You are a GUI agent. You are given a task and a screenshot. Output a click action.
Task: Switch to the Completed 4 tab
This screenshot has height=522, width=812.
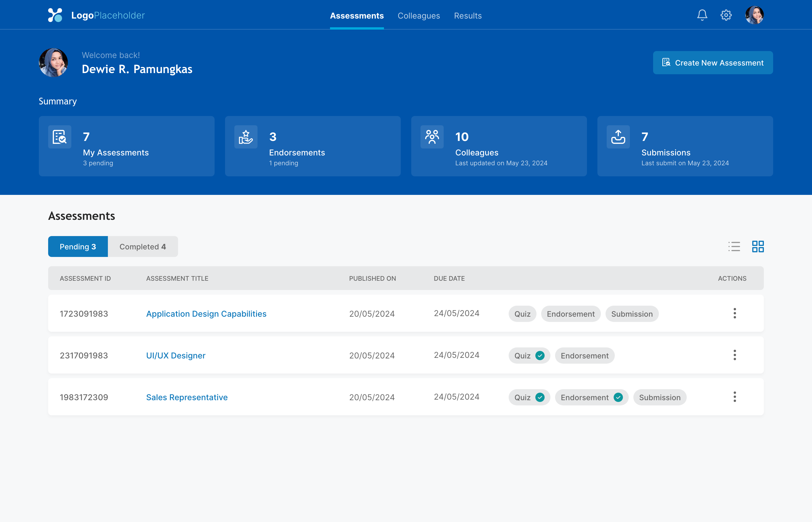pos(143,246)
